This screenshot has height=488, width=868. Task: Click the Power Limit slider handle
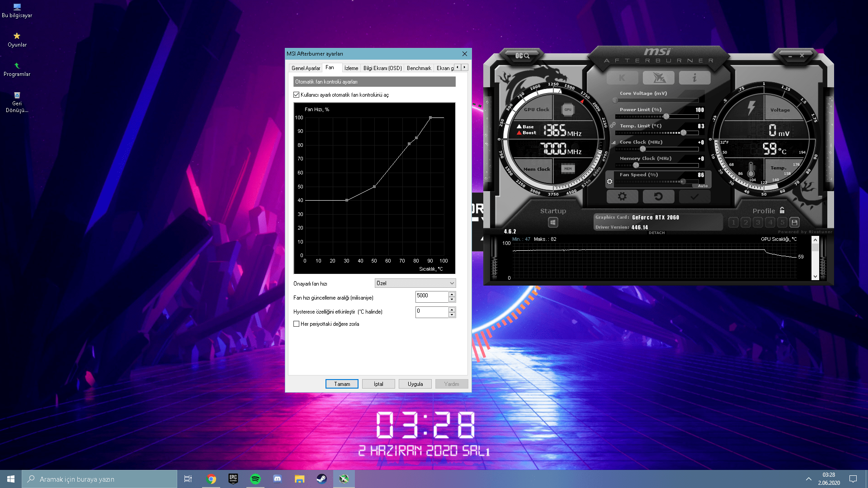[666, 117]
